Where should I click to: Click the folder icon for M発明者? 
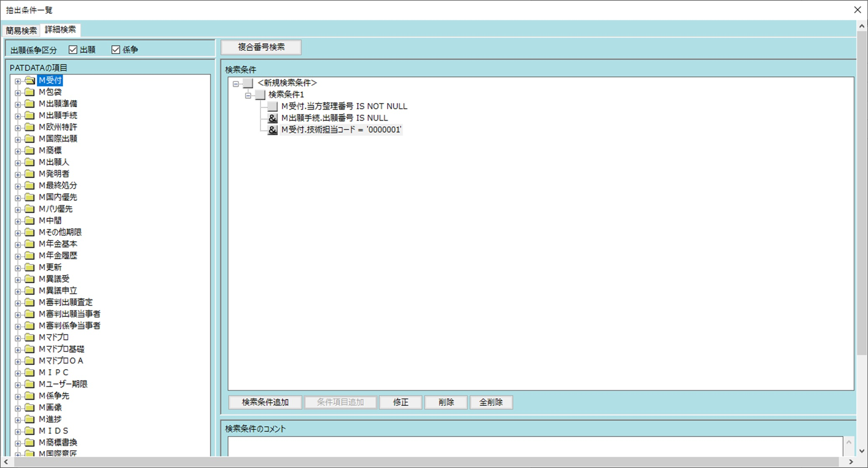click(30, 173)
